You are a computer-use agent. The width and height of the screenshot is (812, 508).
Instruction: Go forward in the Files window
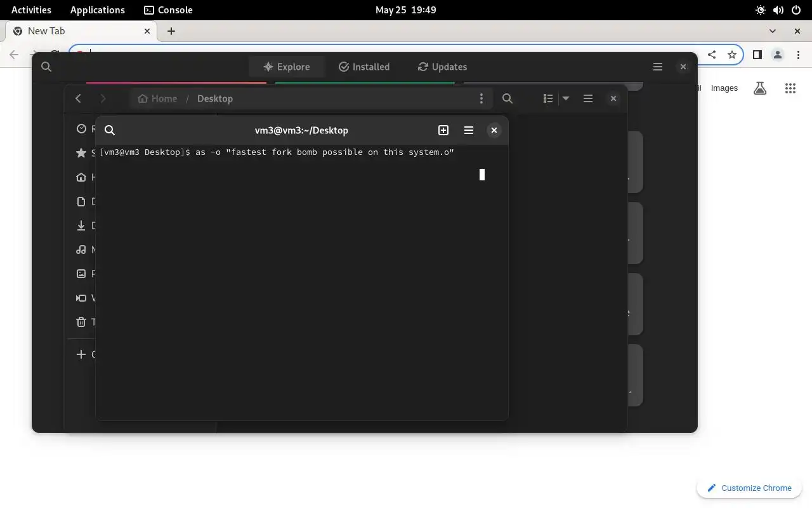[103, 98]
